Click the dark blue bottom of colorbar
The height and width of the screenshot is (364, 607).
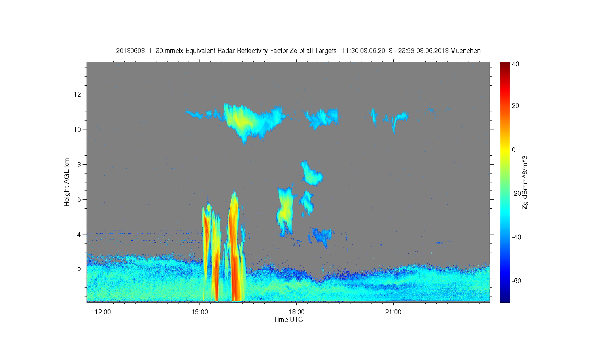click(505, 298)
